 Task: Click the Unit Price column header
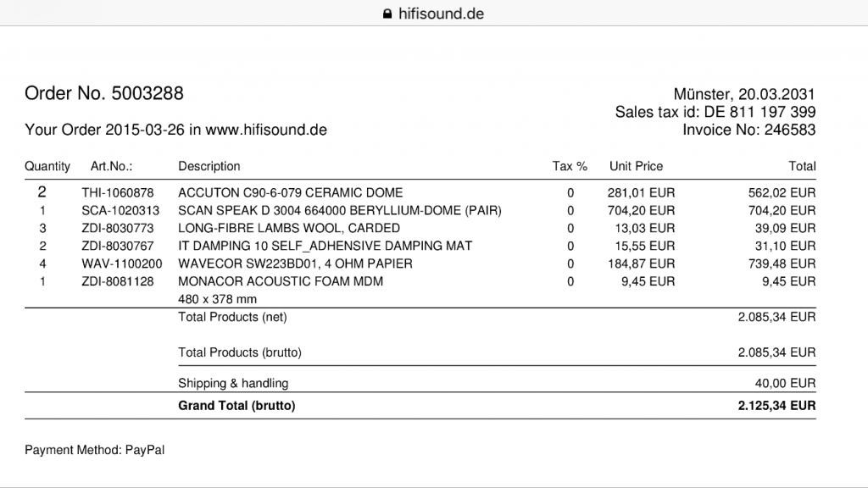tap(636, 167)
